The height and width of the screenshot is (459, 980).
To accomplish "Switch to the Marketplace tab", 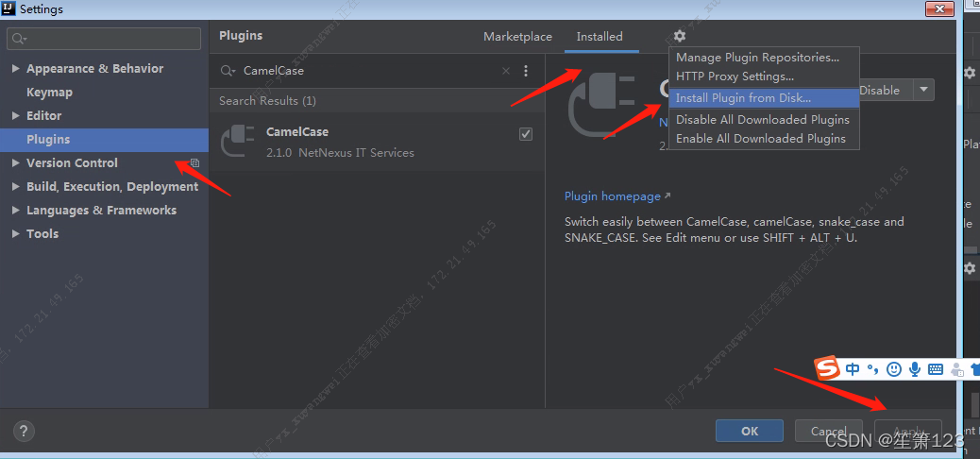I will click(517, 36).
